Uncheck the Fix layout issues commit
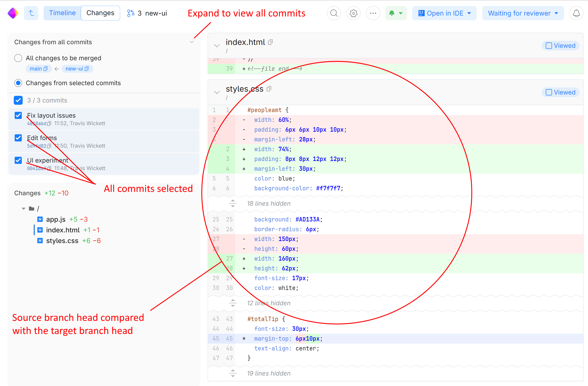Image resolution: width=588 pixels, height=386 pixels. 18,115
